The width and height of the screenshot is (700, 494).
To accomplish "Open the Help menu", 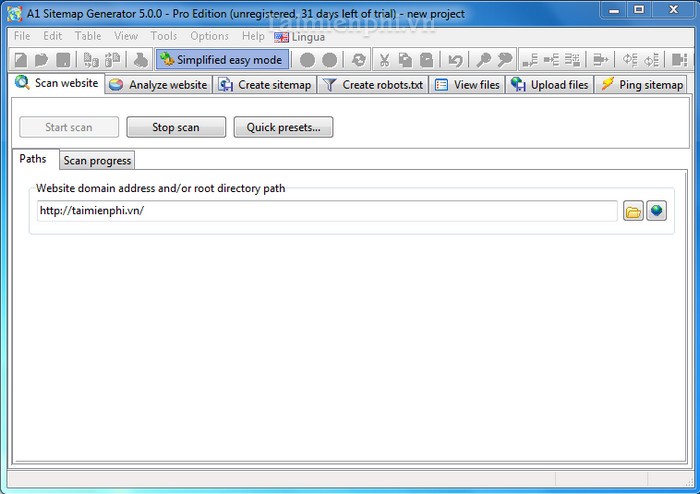I will 253,36.
